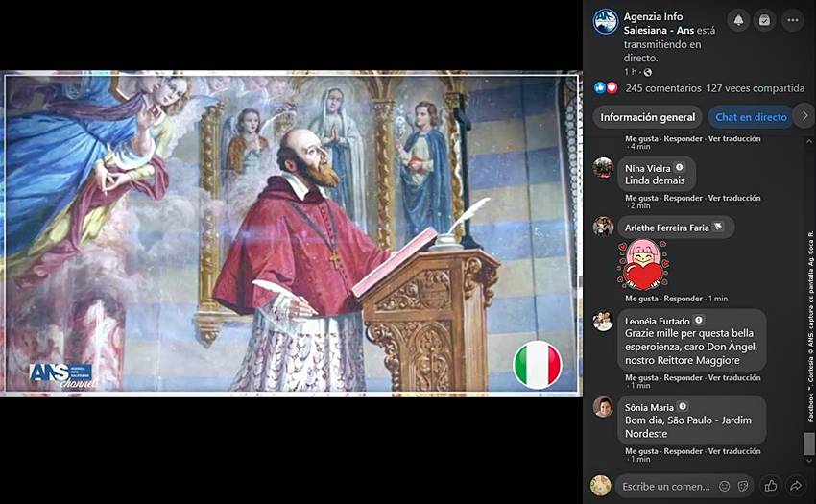
Task: Open Sônia Maria's name link
Action: tap(649, 408)
